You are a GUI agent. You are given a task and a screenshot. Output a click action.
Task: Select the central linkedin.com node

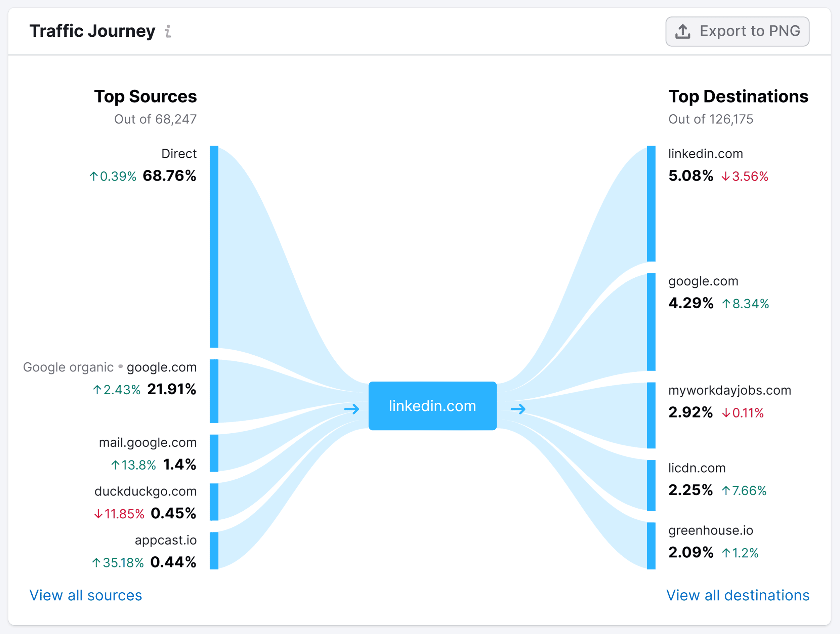432,406
